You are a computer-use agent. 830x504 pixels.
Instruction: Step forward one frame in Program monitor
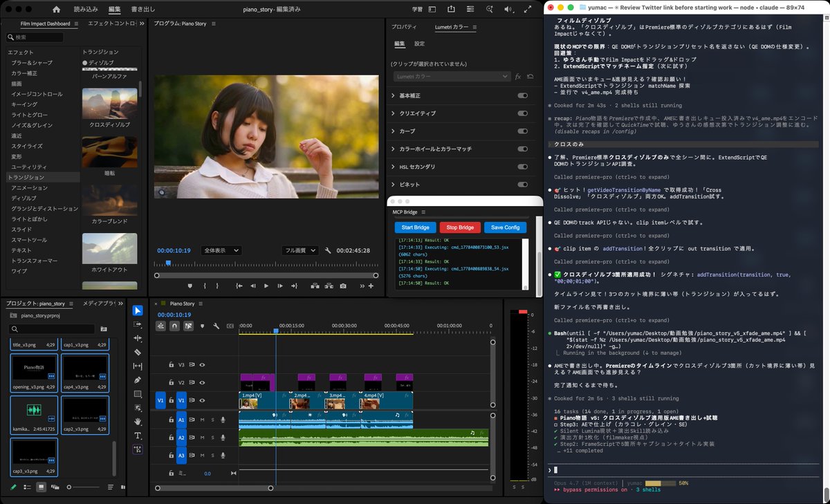pos(280,286)
